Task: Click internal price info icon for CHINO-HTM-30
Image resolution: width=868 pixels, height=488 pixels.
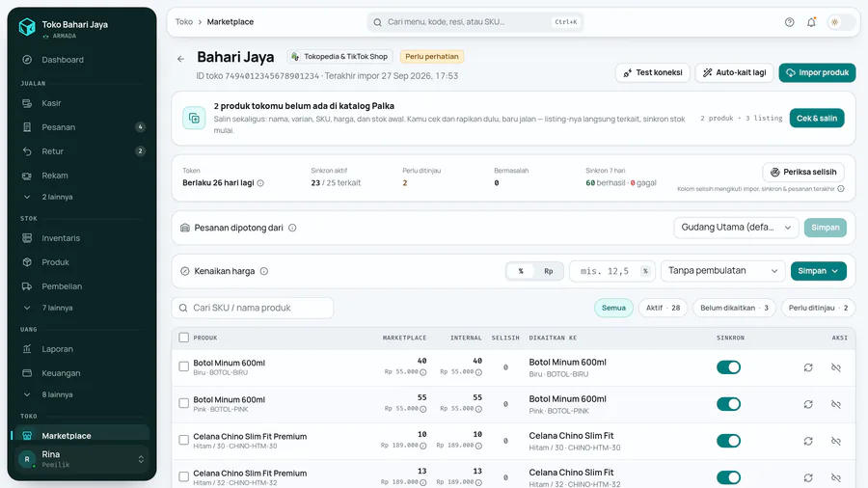Action: 478,446
